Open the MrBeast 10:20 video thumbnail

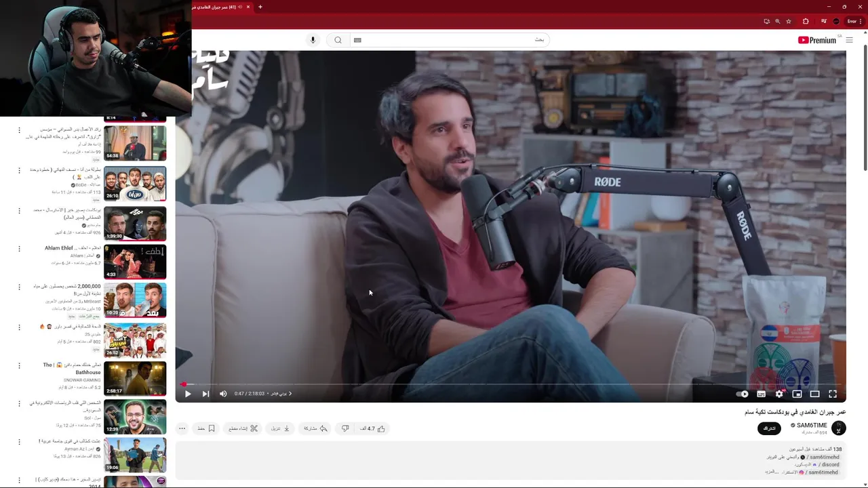(135, 300)
